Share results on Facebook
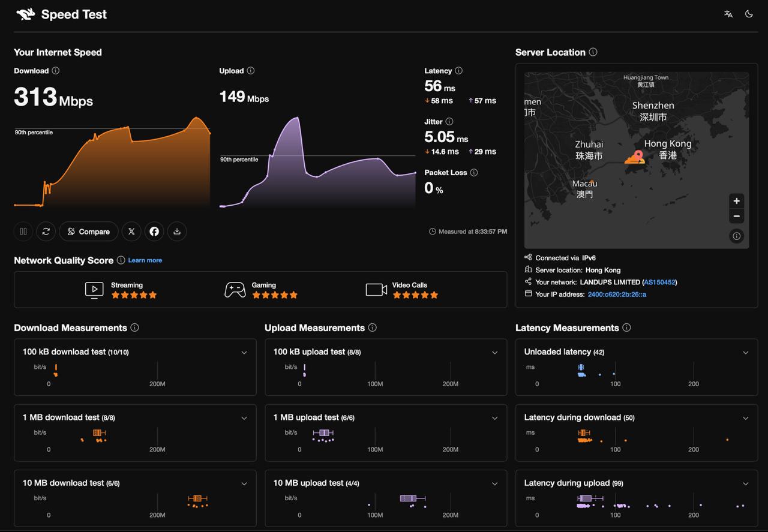The image size is (768, 532). click(154, 232)
